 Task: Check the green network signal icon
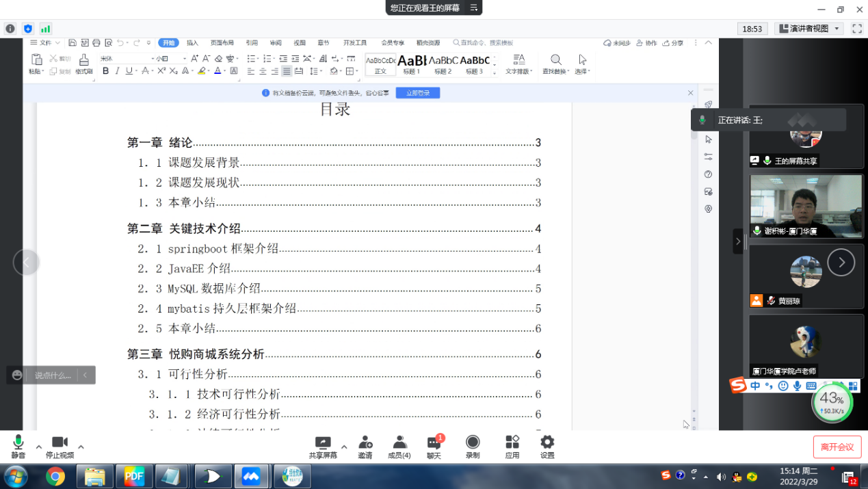tap(45, 29)
